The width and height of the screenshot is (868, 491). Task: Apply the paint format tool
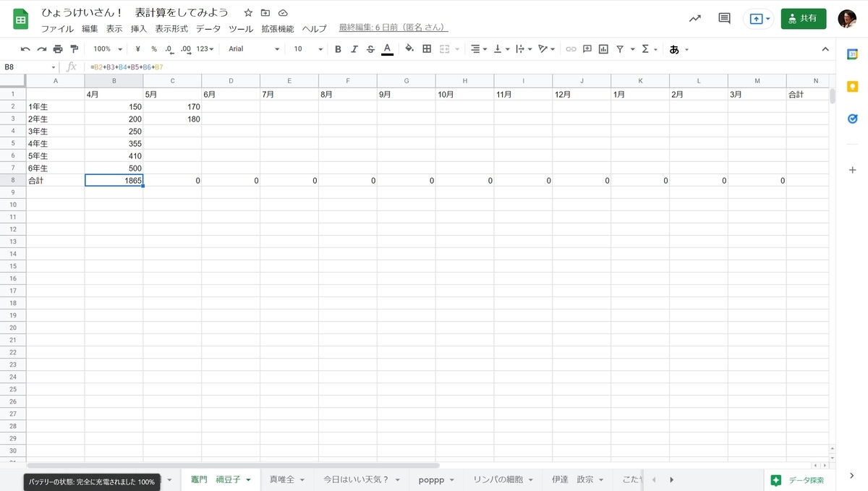pos(75,48)
